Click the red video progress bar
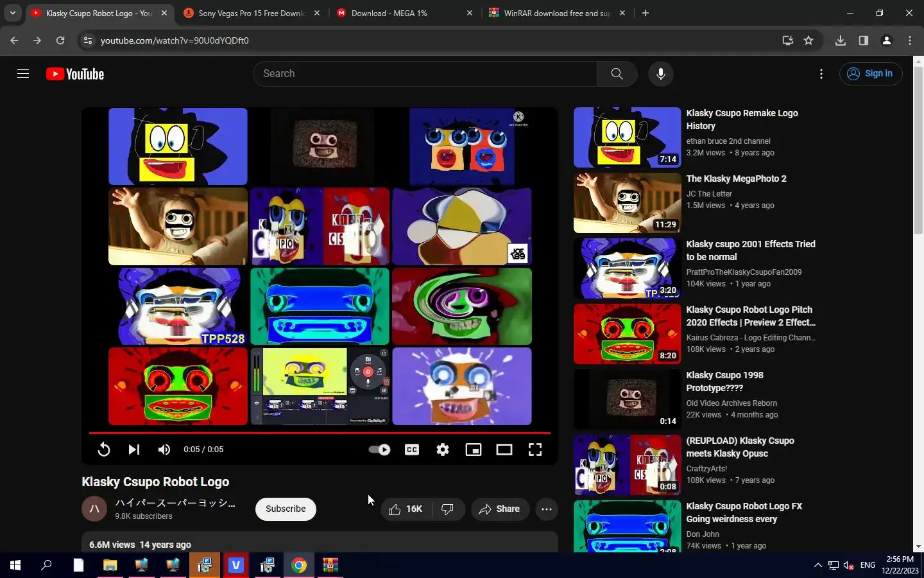The width and height of the screenshot is (924, 578). coord(320,433)
